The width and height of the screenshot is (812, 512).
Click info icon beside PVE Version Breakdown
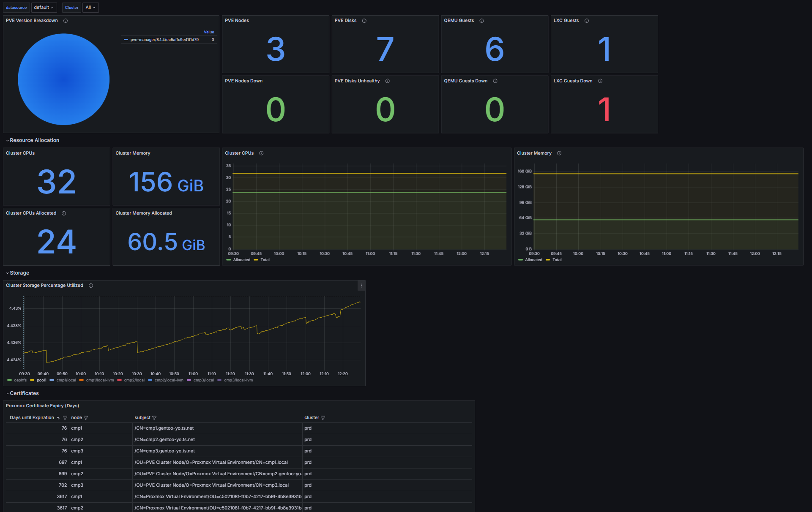[66, 21]
